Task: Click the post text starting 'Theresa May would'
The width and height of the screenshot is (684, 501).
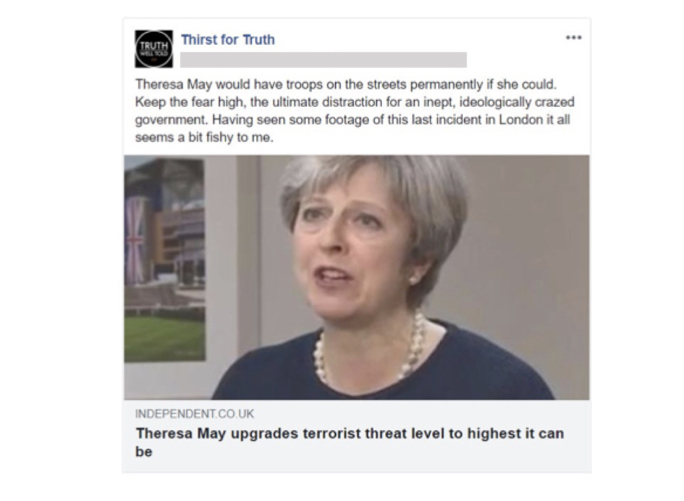Action: click(x=354, y=111)
